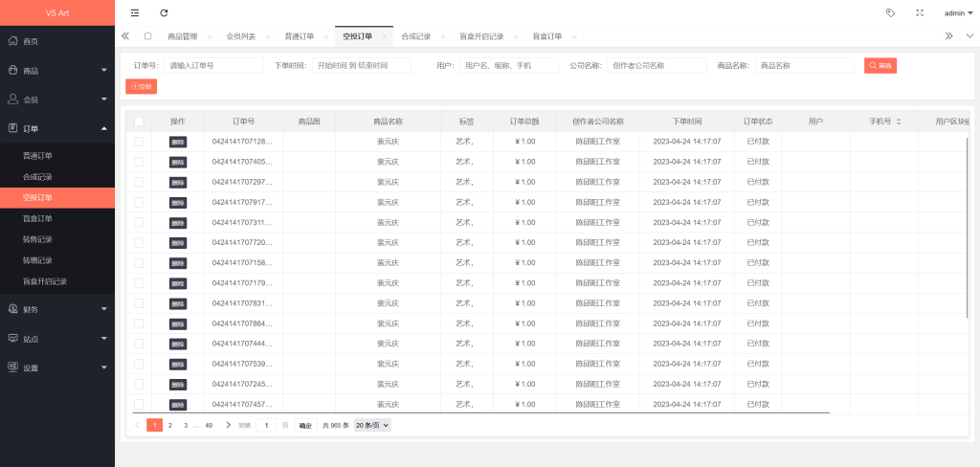The width and height of the screenshot is (980, 467).
Task: Switch to the 商品管理 tab
Action: 183,36
